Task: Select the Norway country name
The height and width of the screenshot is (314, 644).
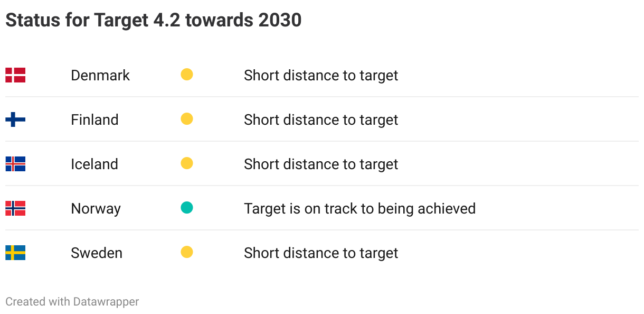Action: (x=96, y=209)
